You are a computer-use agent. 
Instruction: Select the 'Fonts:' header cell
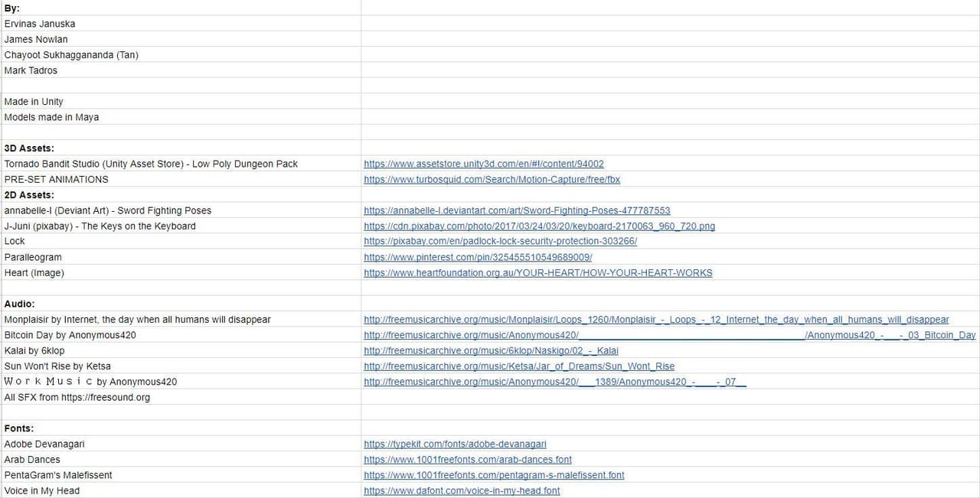(x=181, y=428)
